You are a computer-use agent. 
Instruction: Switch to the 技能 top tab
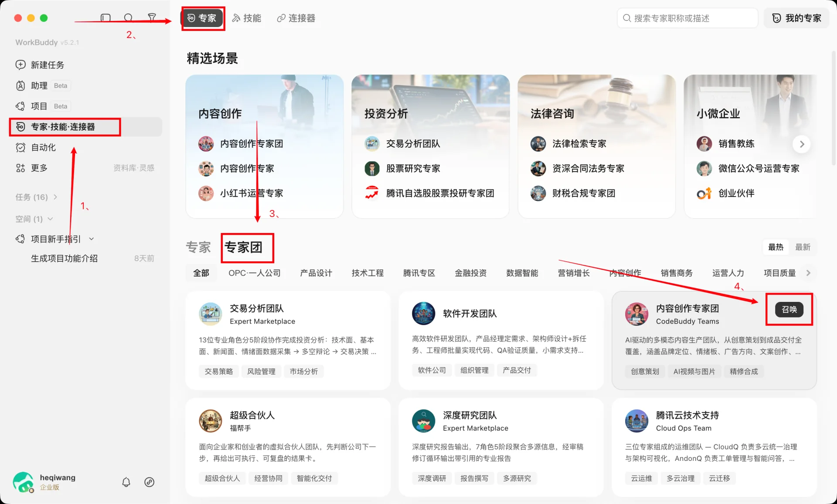[x=247, y=18]
